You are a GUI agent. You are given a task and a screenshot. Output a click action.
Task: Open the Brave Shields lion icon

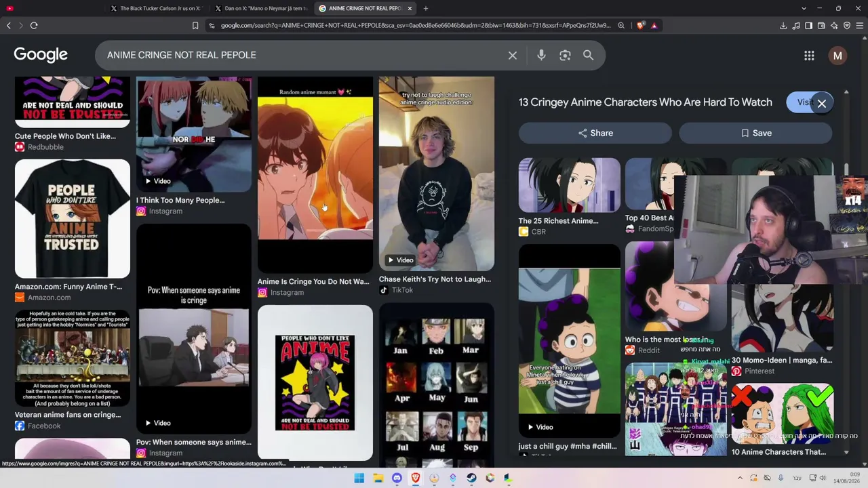click(641, 26)
